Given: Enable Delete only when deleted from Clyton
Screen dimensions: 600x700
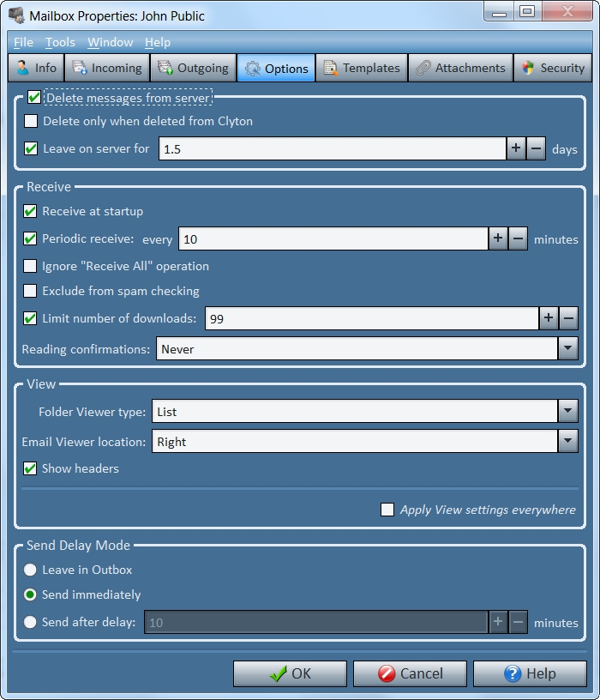Looking at the screenshot, I should (31, 121).
